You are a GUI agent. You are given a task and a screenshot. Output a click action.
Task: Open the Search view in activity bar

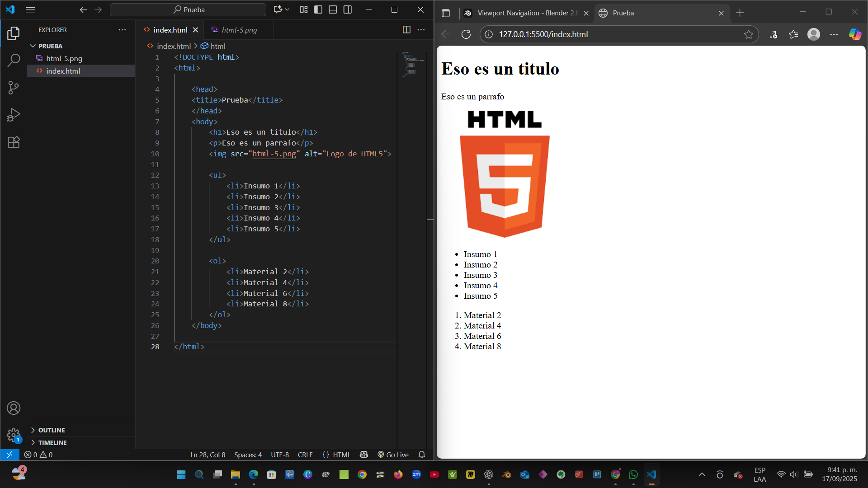click(x=14, y=60)
